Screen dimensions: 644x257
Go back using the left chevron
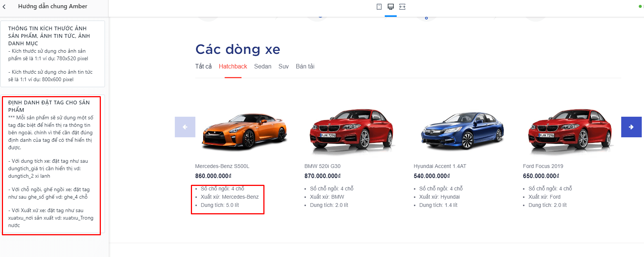(x=4, y=7)
